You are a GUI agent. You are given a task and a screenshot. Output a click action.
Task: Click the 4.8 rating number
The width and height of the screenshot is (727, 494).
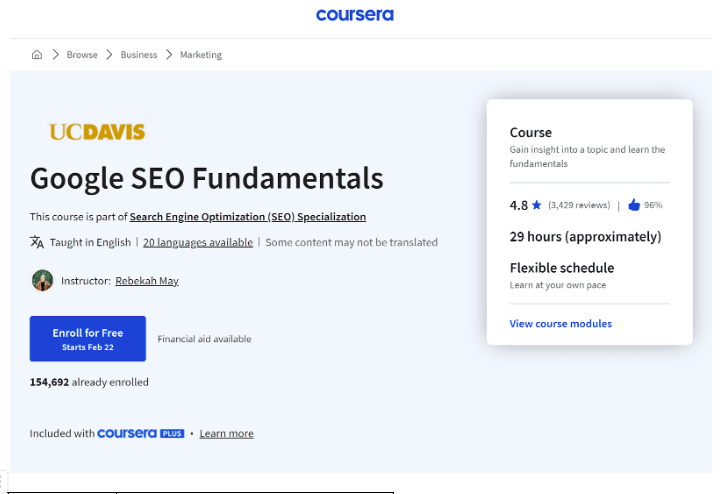point(518,205)
